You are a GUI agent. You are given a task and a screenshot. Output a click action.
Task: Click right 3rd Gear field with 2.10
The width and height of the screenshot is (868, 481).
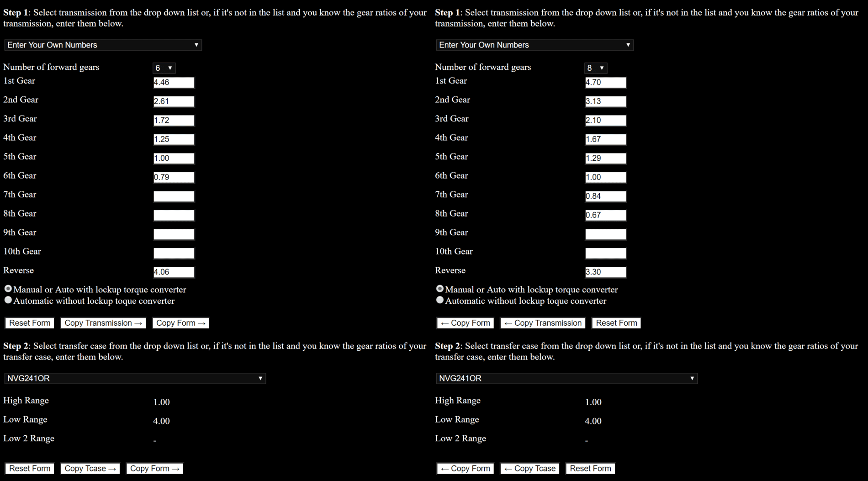click(605, 120)
